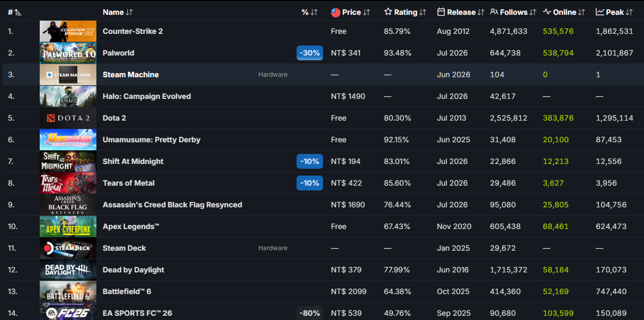644x320 pixels.
Task: Click the Taiwan flag Price header icon
Action: [x=336, y=12]
